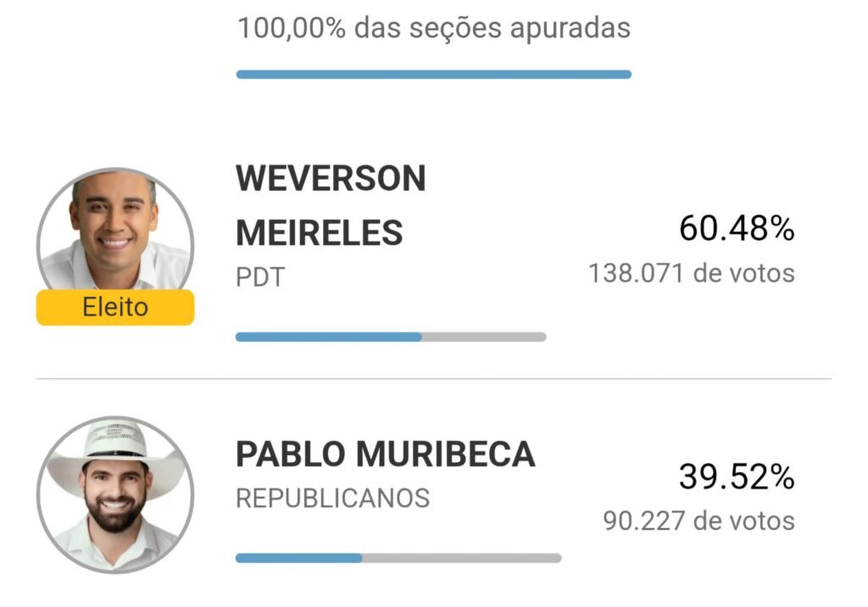Click the yellow Eleito badge
This screenshot has width=868, height=607.
tap(115, 308)
